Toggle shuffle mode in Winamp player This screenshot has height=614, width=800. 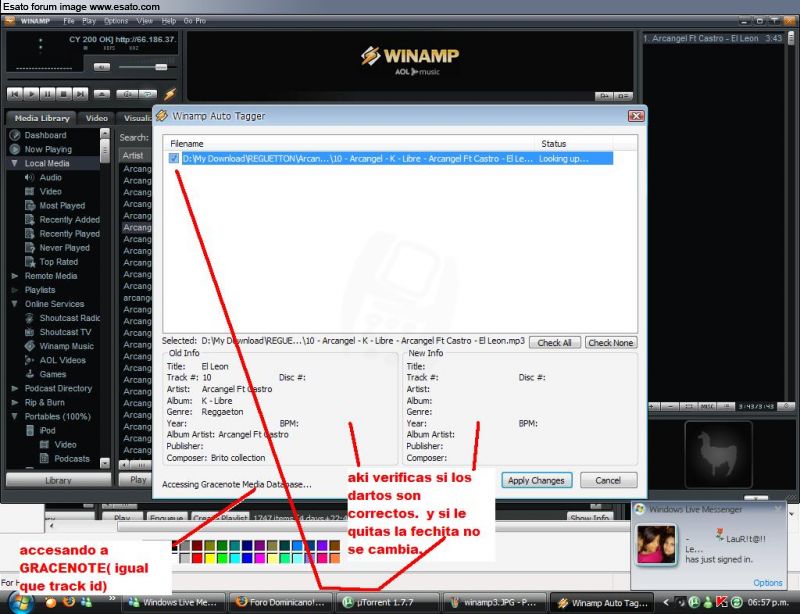click(127, 94)
